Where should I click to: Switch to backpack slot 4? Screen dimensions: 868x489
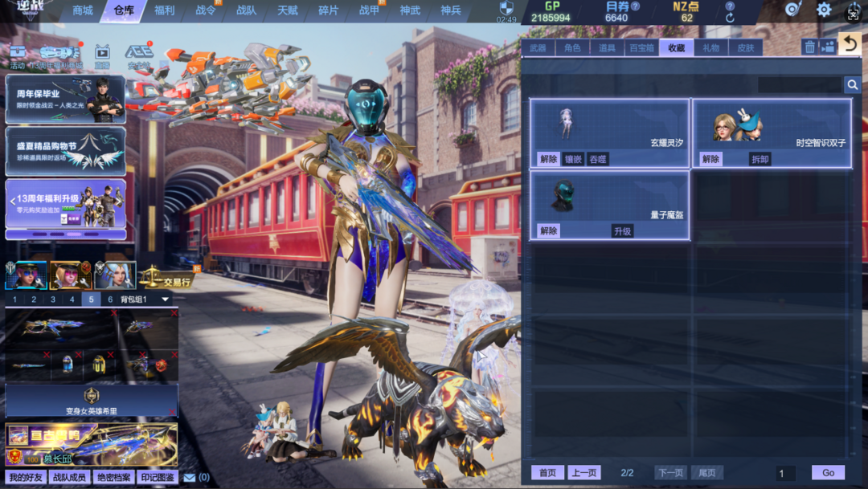click(72, 300)
